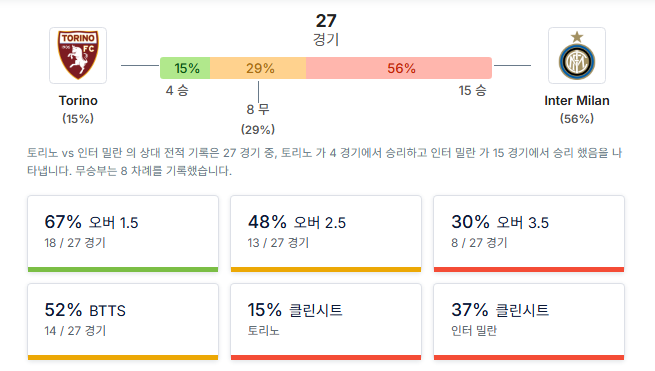The height and width of the screenshot is (371, 655).
Task: Click the head-to-head summary paragraph
Action: 325,162
